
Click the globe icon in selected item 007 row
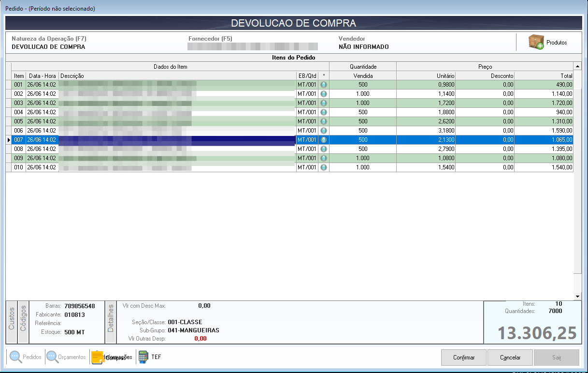[324, 139]
